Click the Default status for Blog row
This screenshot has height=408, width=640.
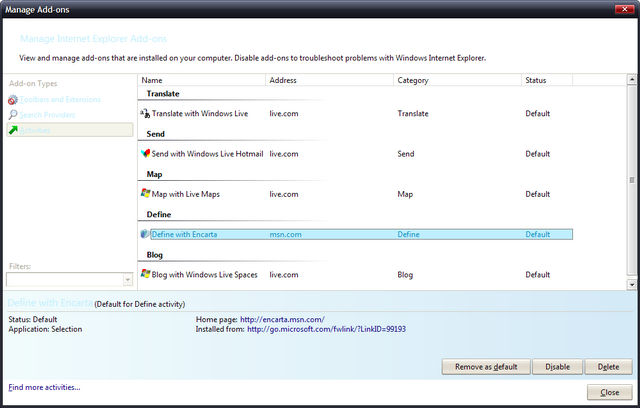(x=538, y=275)
